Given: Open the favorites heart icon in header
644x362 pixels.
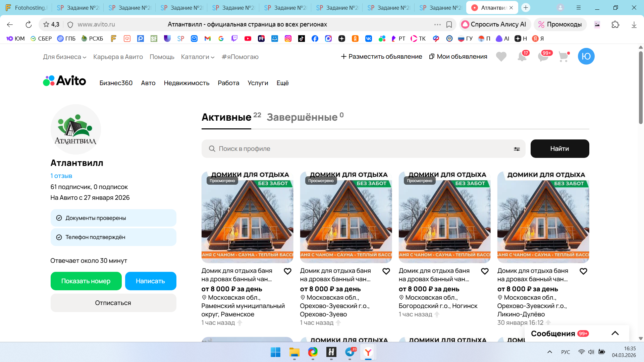Looking at the screenshot, I should pyautogui.click(x=501, y=57).
